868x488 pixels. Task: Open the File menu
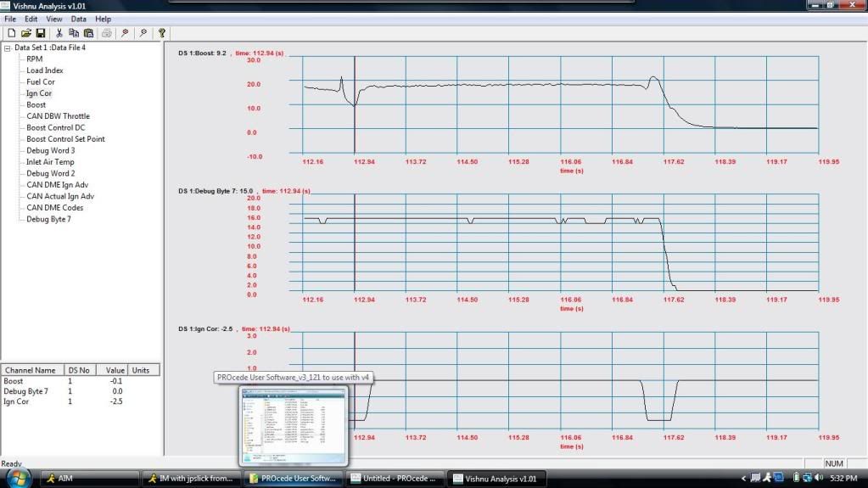10,19
